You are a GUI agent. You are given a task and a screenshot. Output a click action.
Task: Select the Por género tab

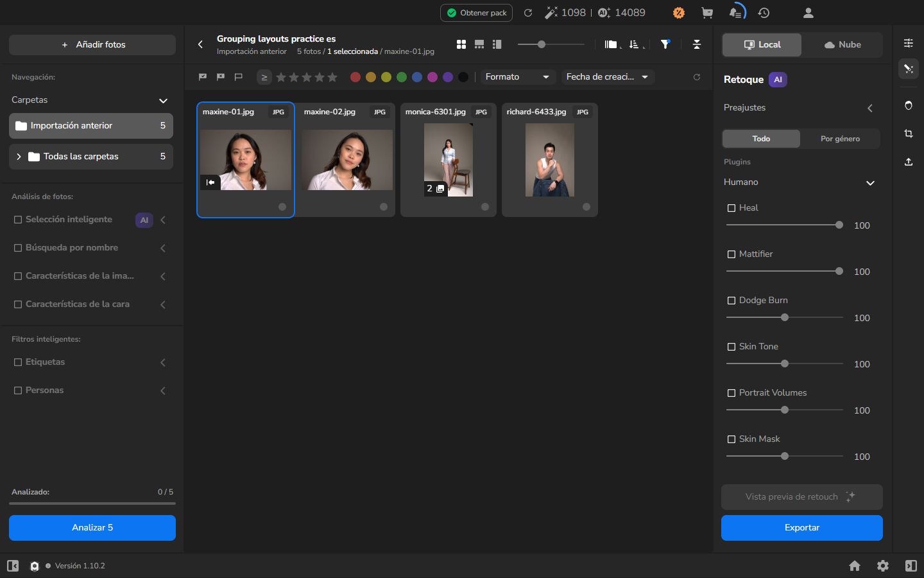click(x=840, y=139)
